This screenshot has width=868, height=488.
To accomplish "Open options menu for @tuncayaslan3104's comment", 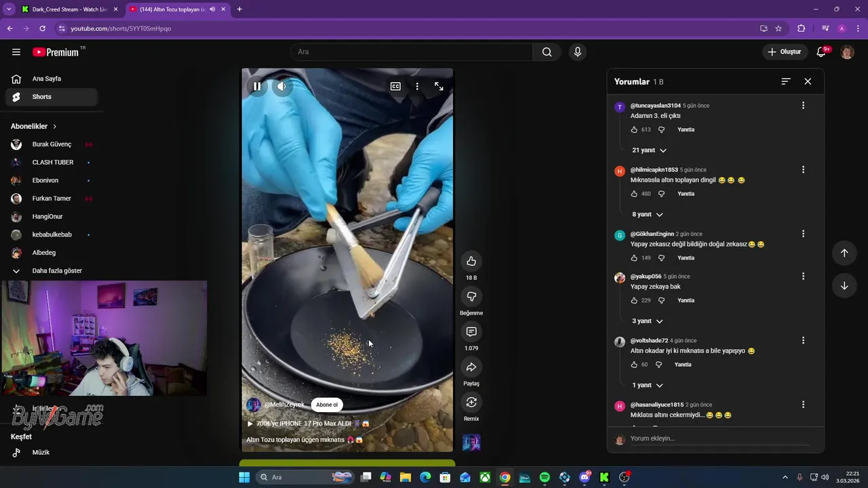I will [803, 106].
